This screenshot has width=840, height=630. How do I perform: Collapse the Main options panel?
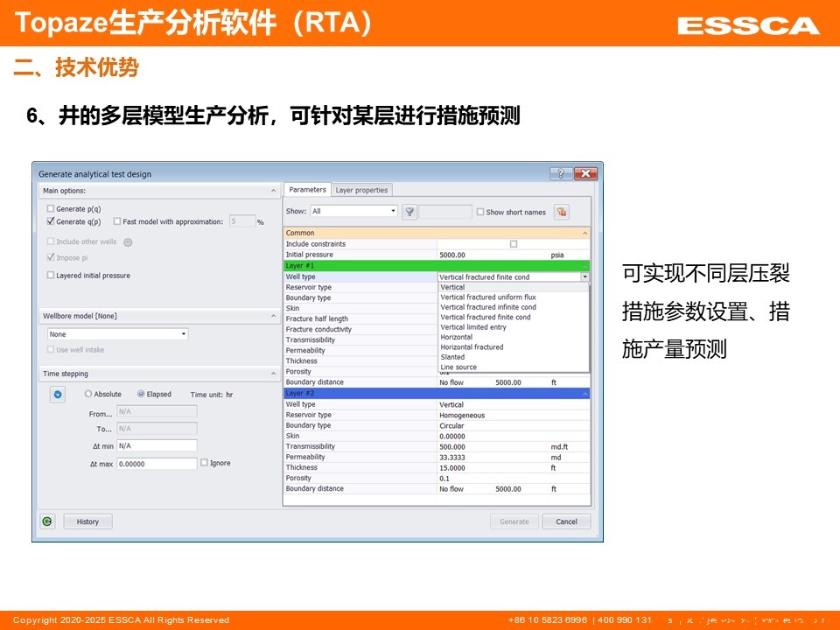point(273,191)
